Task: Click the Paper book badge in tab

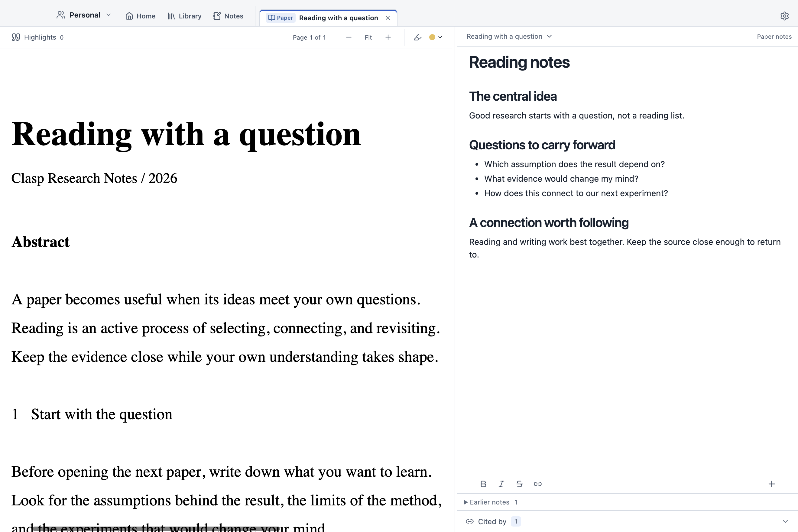Action: pos(280,18)
